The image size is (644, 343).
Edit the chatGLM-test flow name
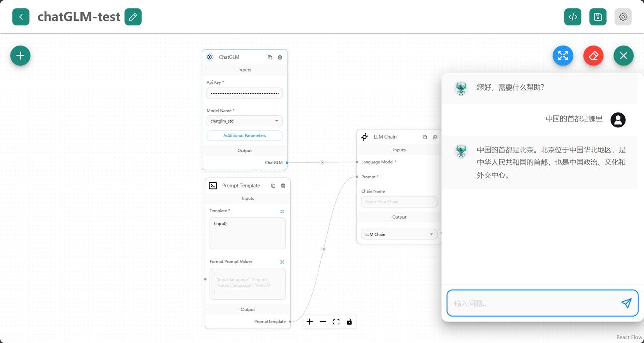coord(133,17)
